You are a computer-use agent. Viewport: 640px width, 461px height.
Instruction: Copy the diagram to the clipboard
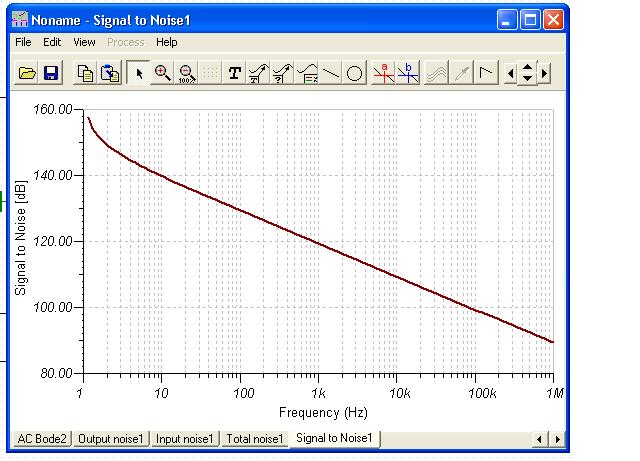[85, 73]
